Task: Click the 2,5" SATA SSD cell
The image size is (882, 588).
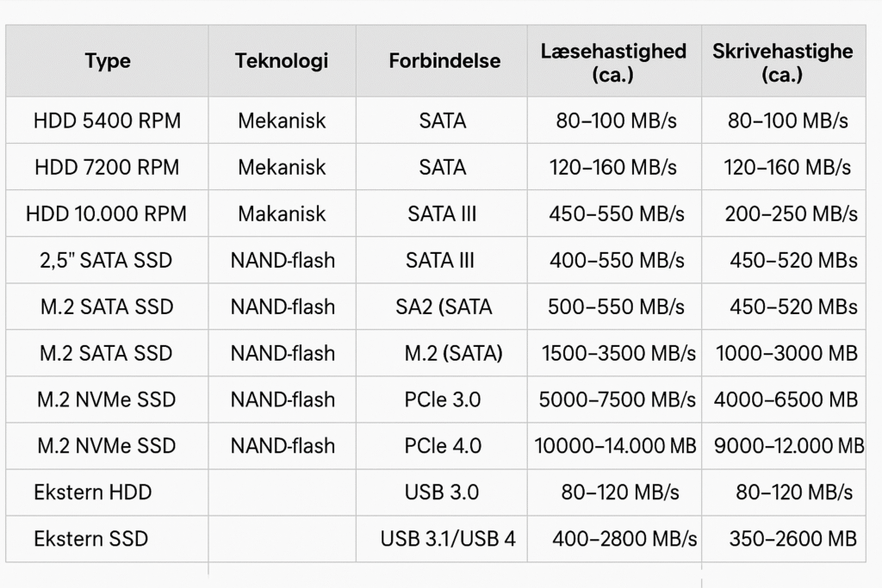Action: pos(107,260)
